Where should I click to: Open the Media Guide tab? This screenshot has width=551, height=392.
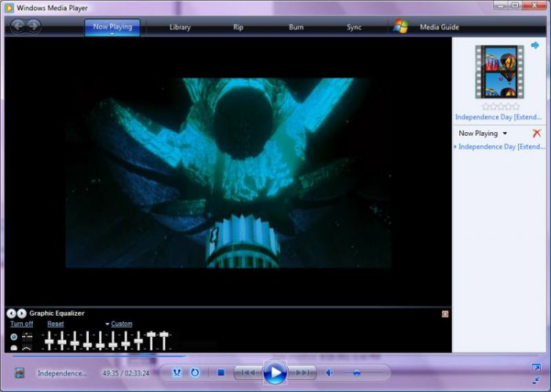pos(439,27)
